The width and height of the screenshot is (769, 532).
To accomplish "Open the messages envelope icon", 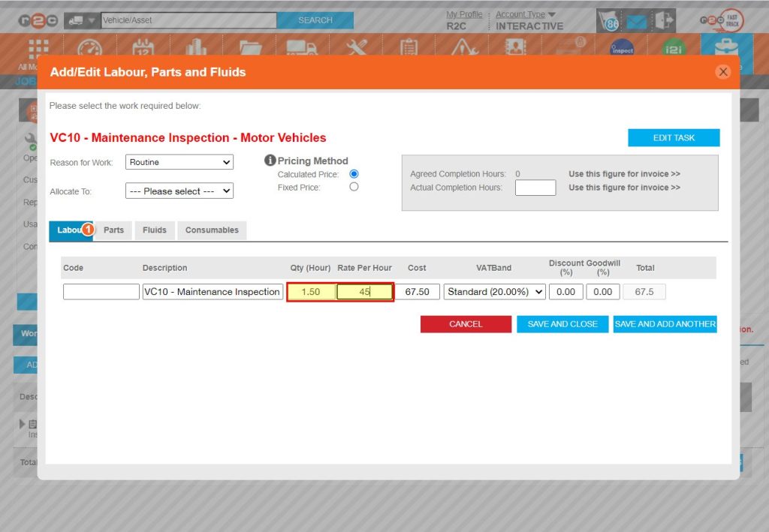I will pyautogui.click(x=636, y=21).
